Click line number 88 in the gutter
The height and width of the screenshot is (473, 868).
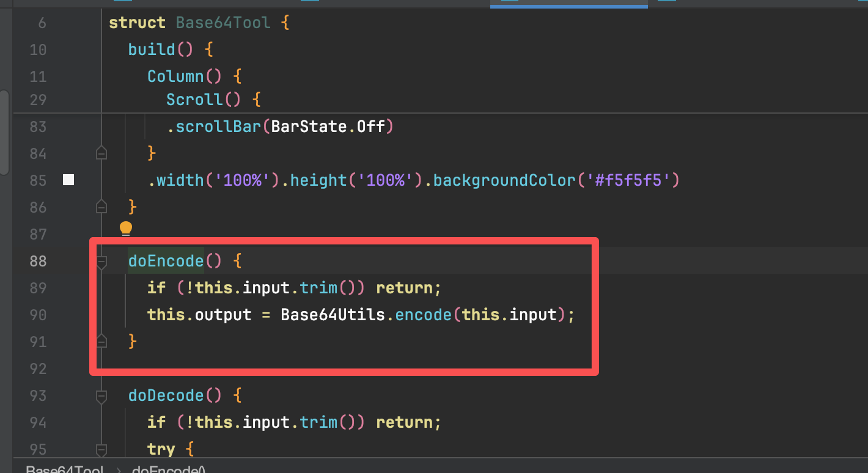coord(38,261)
